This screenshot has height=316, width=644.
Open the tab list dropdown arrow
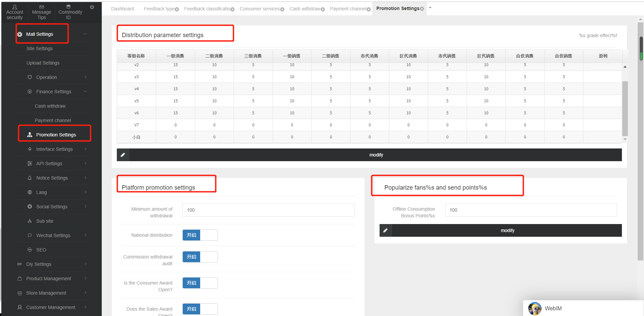click(430, 8)
